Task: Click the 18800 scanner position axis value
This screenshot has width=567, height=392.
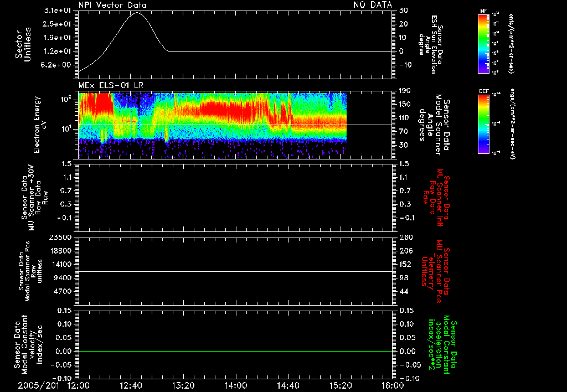Action: (x=60, y=251)
